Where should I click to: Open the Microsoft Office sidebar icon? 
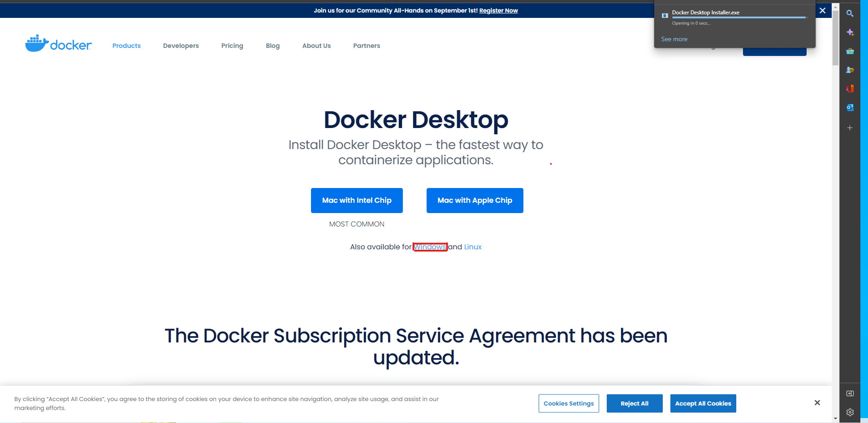point(850,89)
